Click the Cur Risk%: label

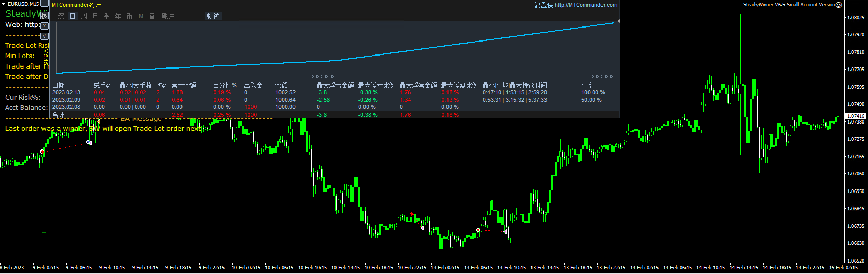point(23,97)
